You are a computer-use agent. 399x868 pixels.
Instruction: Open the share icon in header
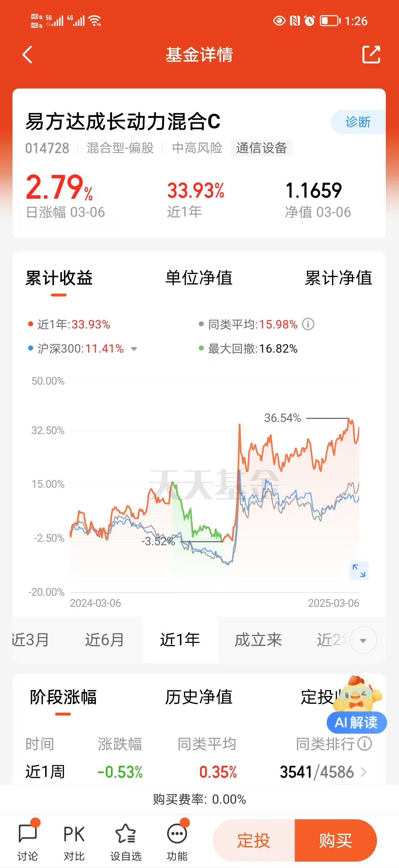[371, 54]
